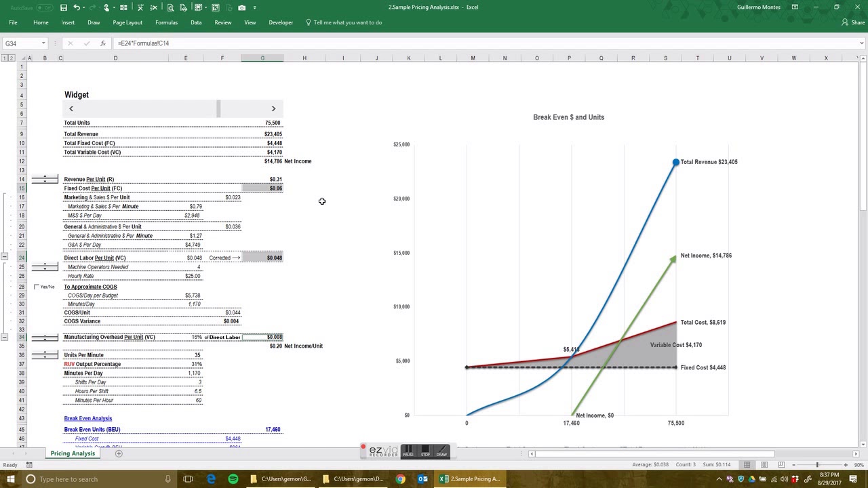
Task: Click the ezvid Draw button
Action: [442, 451]
